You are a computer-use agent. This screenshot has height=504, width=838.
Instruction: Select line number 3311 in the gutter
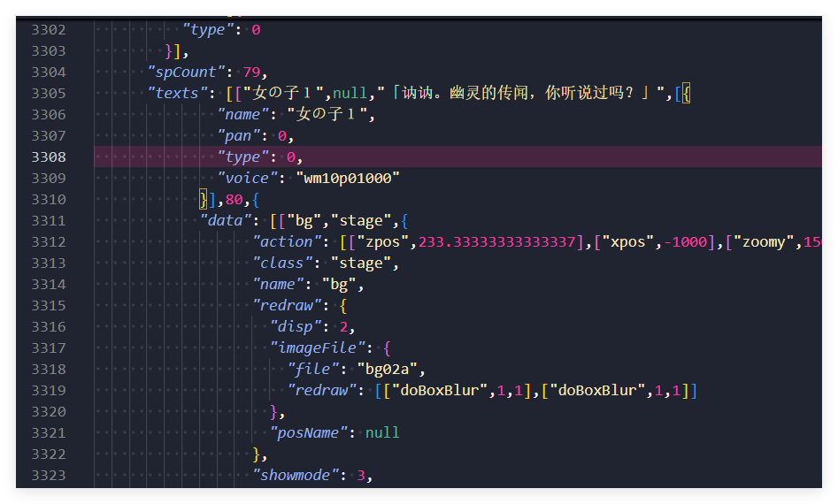pos(48,221)
